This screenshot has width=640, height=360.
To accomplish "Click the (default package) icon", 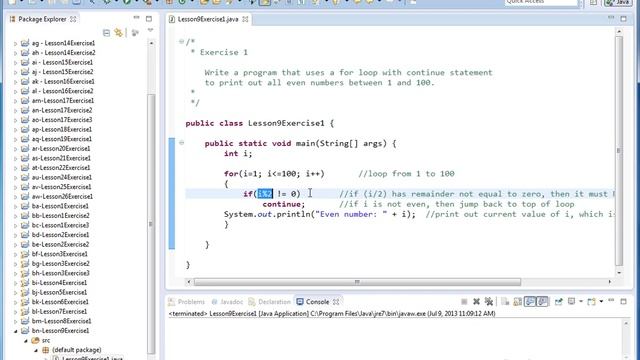I will (46, 350).
